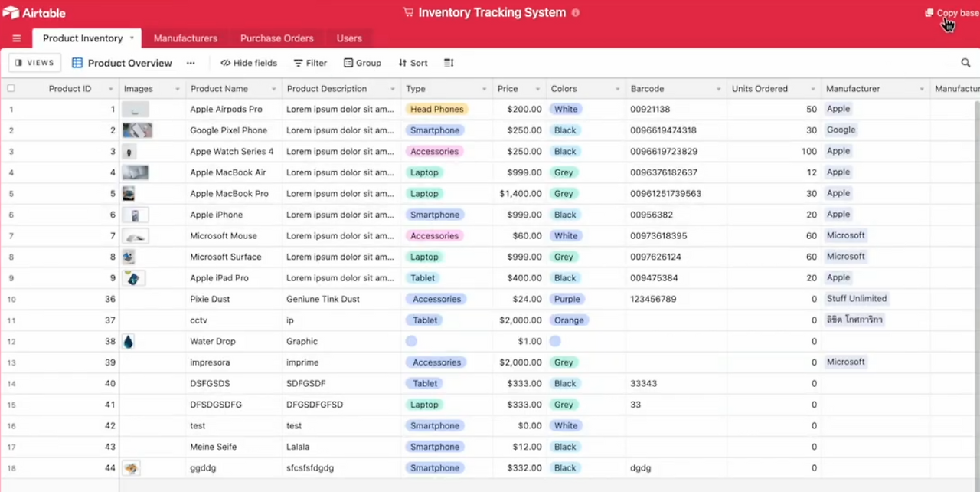This screenshot has width=980, height=492.
Task: Open the Product Overview grid view
Action: pyautogui.click(x=122, y=63)
